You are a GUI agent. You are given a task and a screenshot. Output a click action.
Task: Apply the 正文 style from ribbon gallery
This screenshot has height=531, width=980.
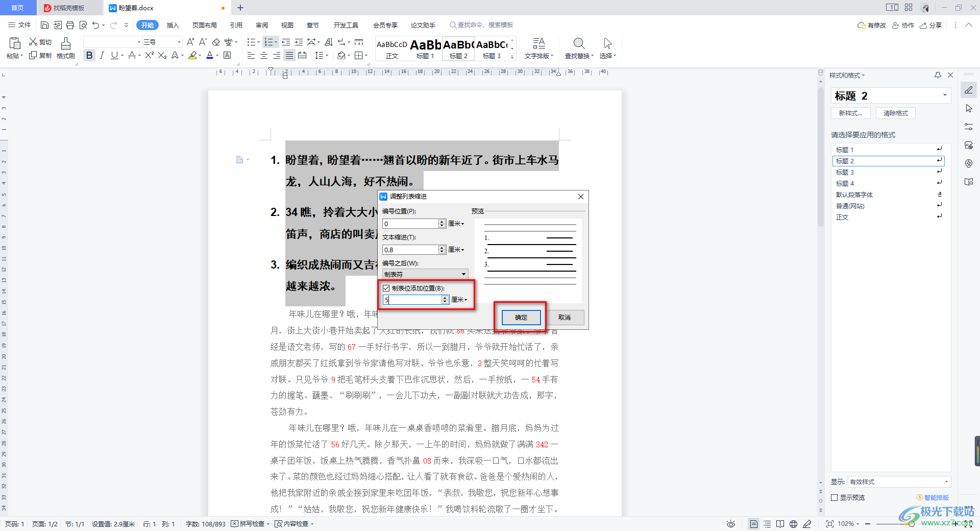tap(392, 49)
